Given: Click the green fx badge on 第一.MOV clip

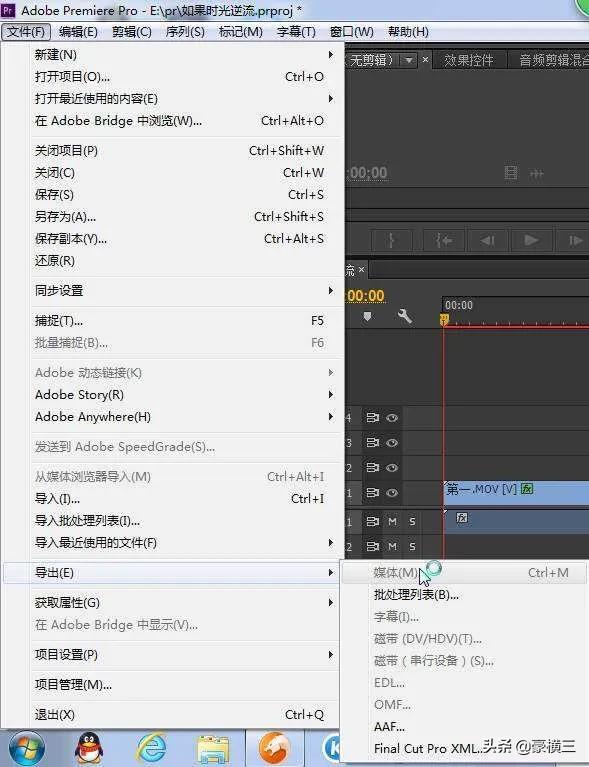Looking at the screenshot, I should click(527, 488).
